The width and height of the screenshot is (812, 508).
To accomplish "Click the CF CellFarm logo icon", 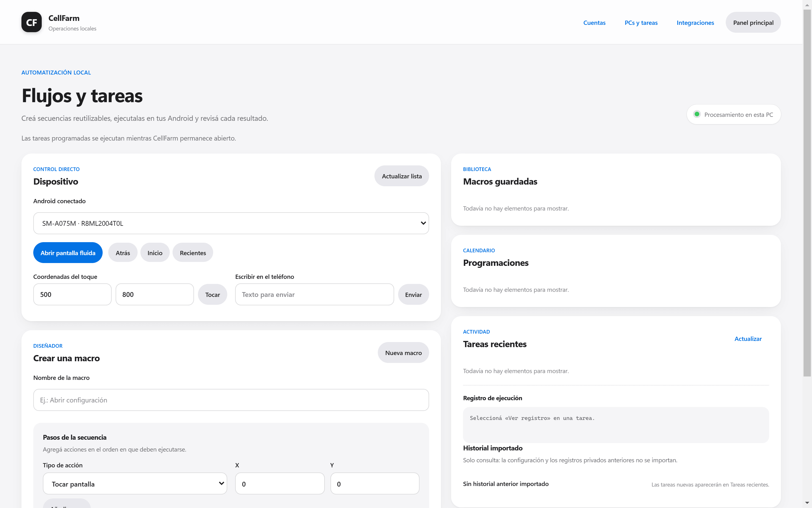I will click(32, 22).
